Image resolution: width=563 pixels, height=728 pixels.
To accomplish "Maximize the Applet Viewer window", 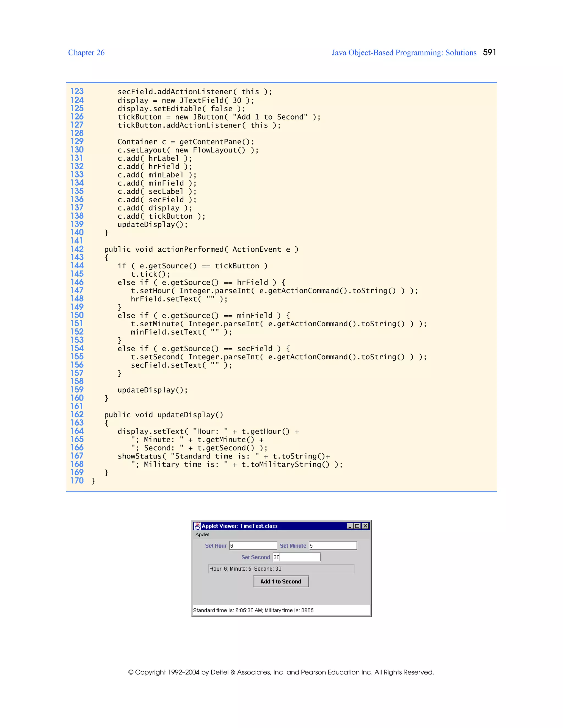I will pos(357,526).
